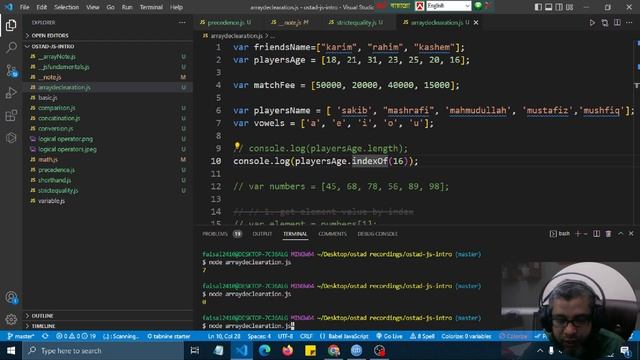Open Customize Layout icon
Screen dimensions: 640x360
[x=569, y=7]
